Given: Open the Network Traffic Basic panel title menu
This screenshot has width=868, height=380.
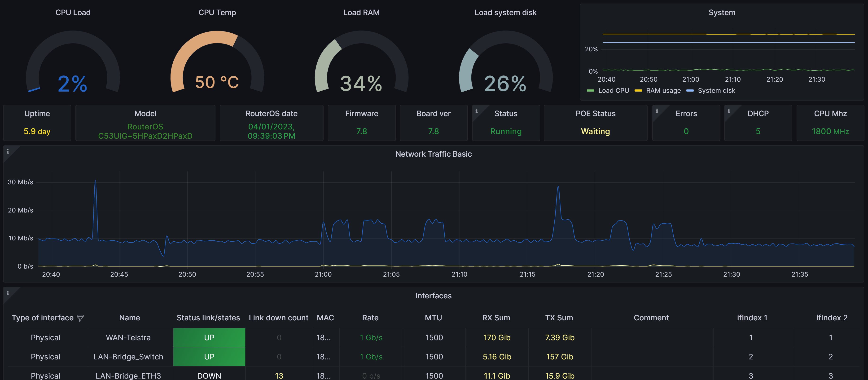Looking at the screenshot, I should click(x=433, y=154).
